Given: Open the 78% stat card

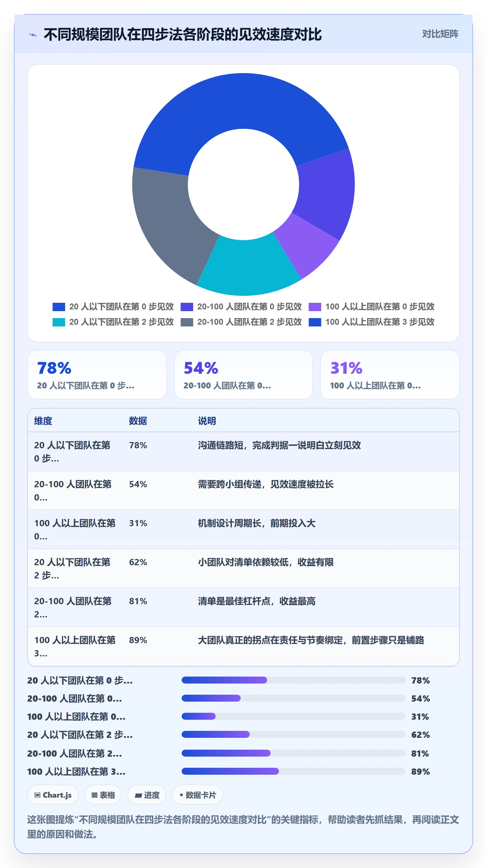Looking at the screenshot, I should tap(97, 374).
